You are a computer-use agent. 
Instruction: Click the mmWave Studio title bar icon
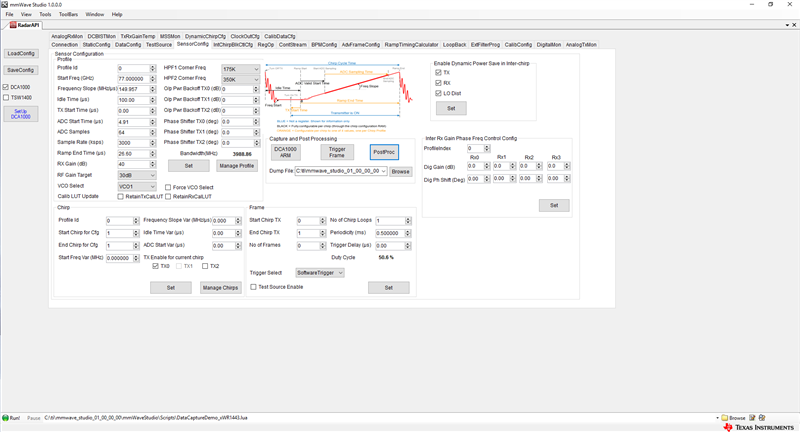click(x=5, y=4)
